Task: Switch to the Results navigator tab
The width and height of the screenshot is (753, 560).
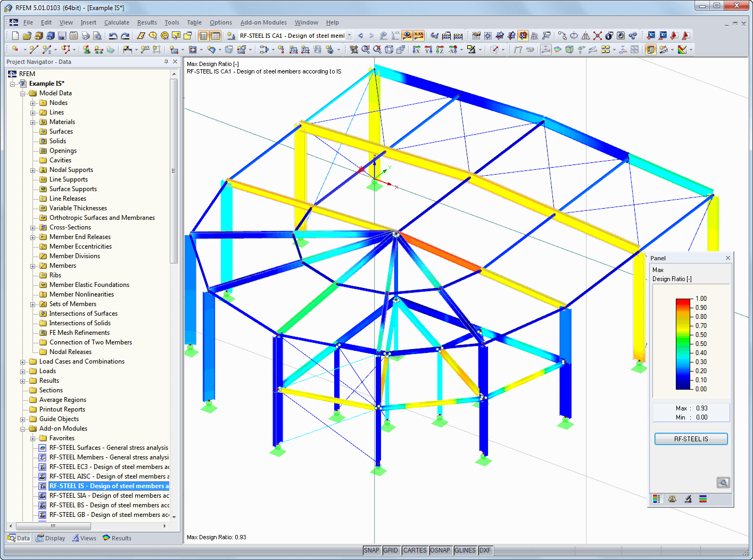Action: tap(117, 538)
